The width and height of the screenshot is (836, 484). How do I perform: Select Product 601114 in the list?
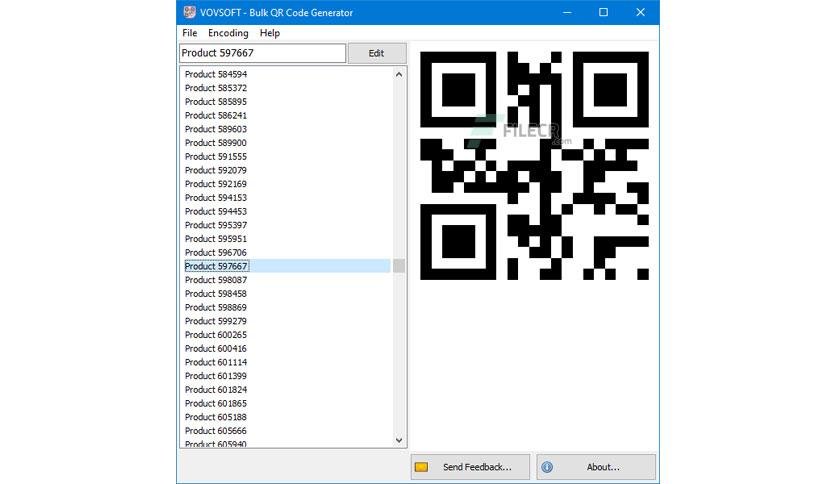coord(216,362)
